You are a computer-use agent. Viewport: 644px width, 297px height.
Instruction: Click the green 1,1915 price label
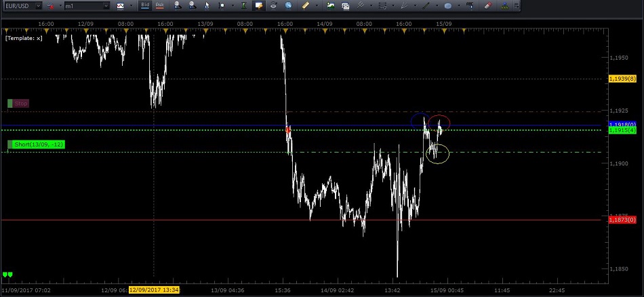click(622, 130)
